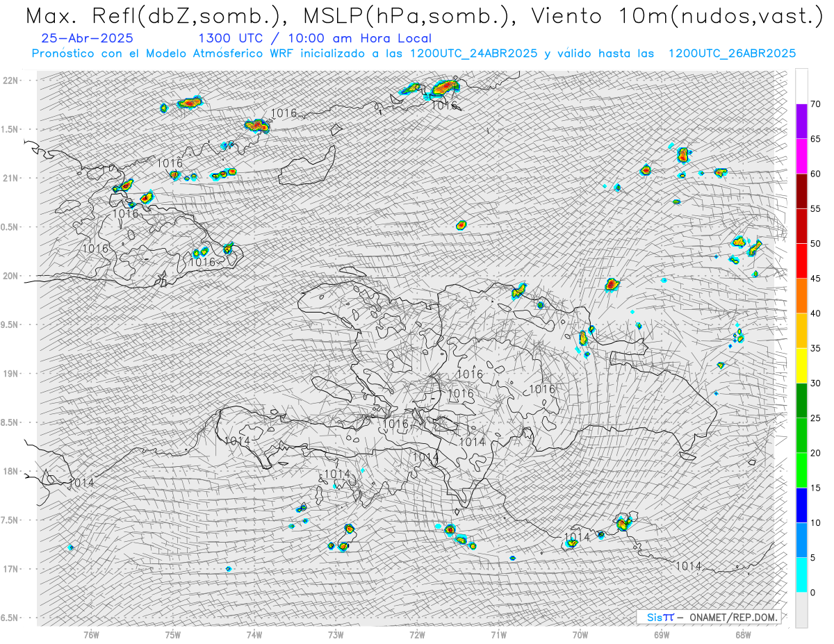Click the '75W' longitude label
Image resolution: width=834 pixels, height=644 pixels.
(x=172, y=634)
